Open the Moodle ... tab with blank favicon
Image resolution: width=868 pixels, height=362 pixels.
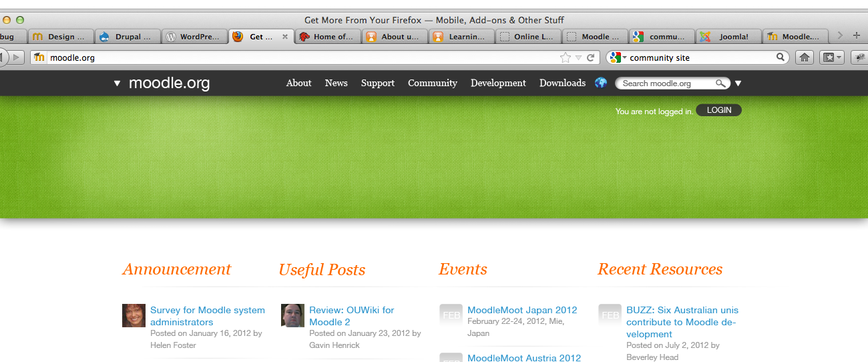pyautogui.click(x=595, y=37)
